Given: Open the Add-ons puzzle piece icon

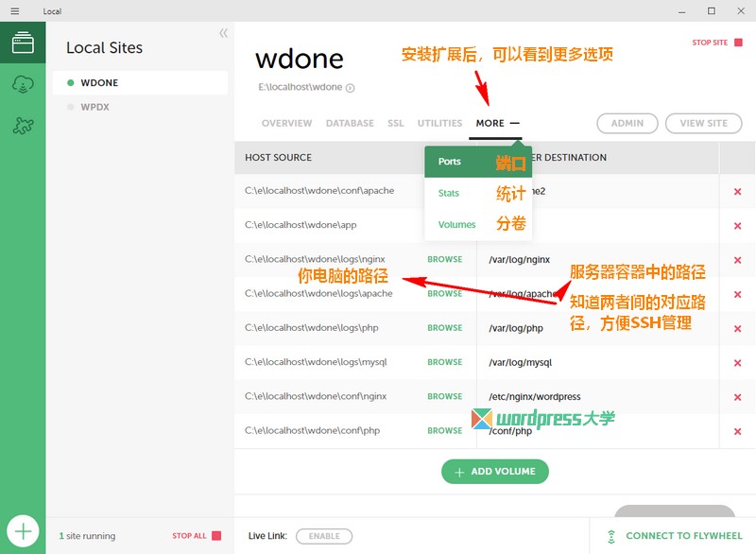Looking at the screenshot, I should pos(23,126).
